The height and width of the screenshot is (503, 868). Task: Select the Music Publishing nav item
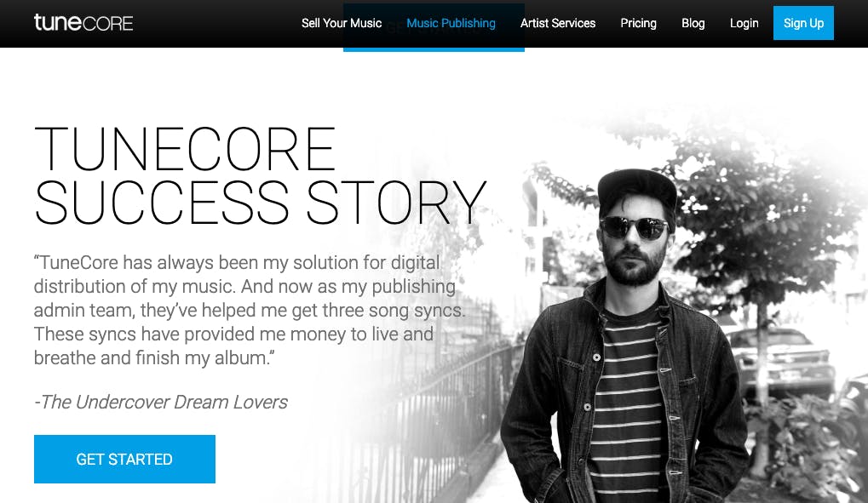[x=451, y=23]
